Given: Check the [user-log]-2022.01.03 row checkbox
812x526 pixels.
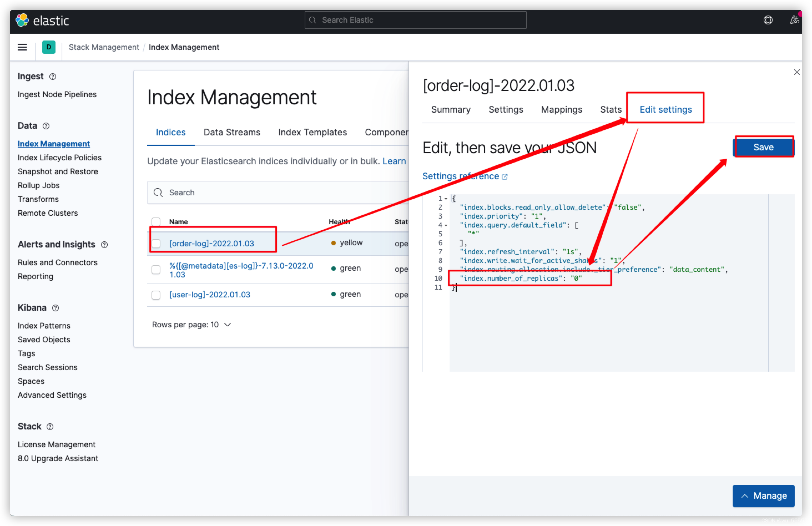Looking at the screenshot, I should [156, 295].
